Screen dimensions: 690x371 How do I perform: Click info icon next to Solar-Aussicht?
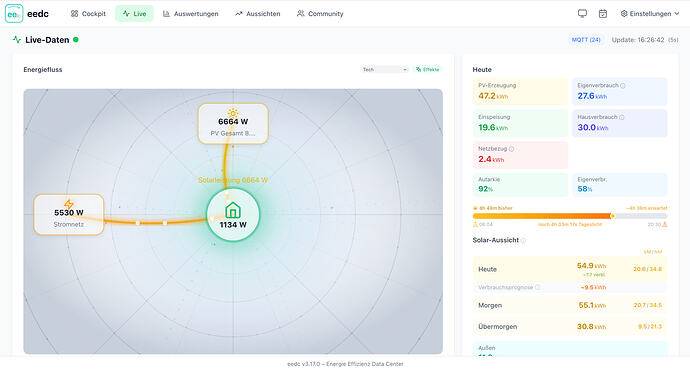pyautogui.click(x=523, y=240)
